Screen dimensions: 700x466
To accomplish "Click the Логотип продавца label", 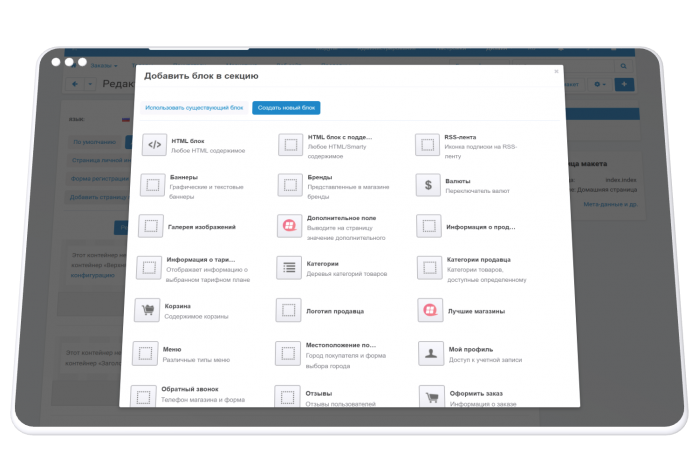I will coord(335,311).
